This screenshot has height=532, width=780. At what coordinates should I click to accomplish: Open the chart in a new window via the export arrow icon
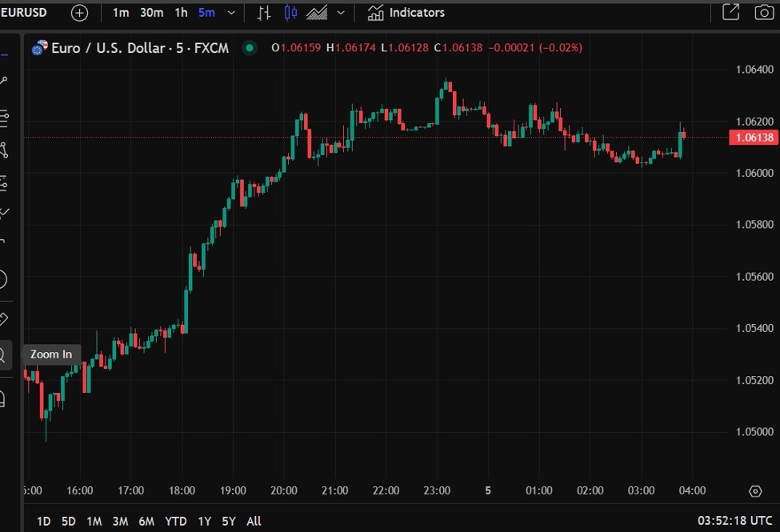tap(732, 12)
